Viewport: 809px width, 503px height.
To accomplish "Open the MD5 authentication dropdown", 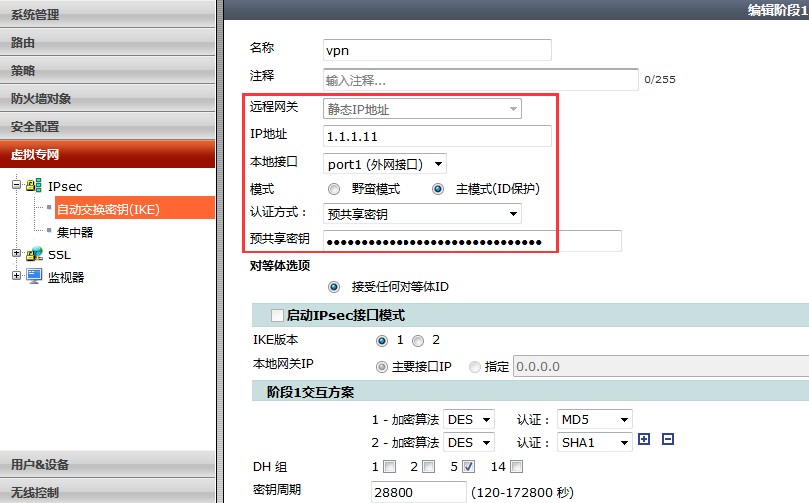I will [x=595, y=419].
